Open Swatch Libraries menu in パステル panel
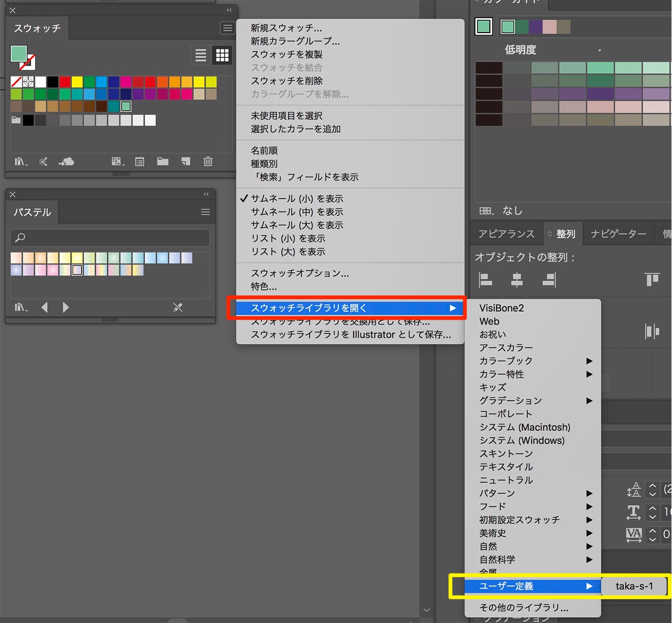The width and height of the screenshot is (672, 623). point(21,307)
